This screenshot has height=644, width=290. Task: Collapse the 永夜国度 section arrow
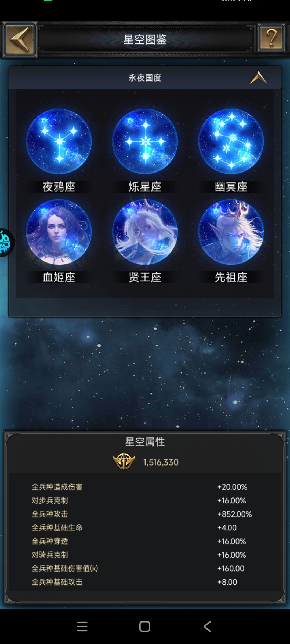point(259,78)
